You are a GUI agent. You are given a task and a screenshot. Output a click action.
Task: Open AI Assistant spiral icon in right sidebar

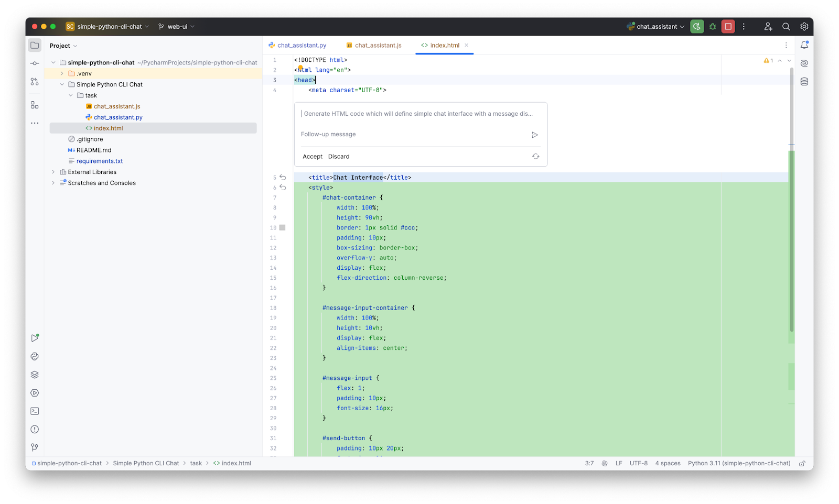pyautogui.click(x=804, y=63)
